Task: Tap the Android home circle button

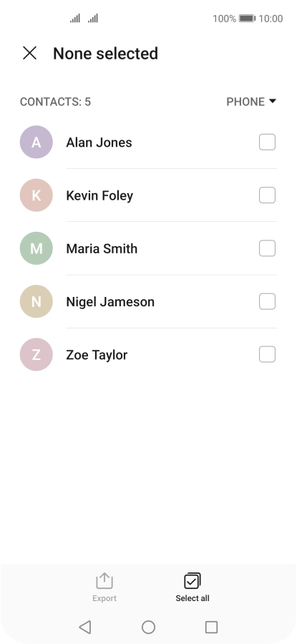Action: pos(148,627)
